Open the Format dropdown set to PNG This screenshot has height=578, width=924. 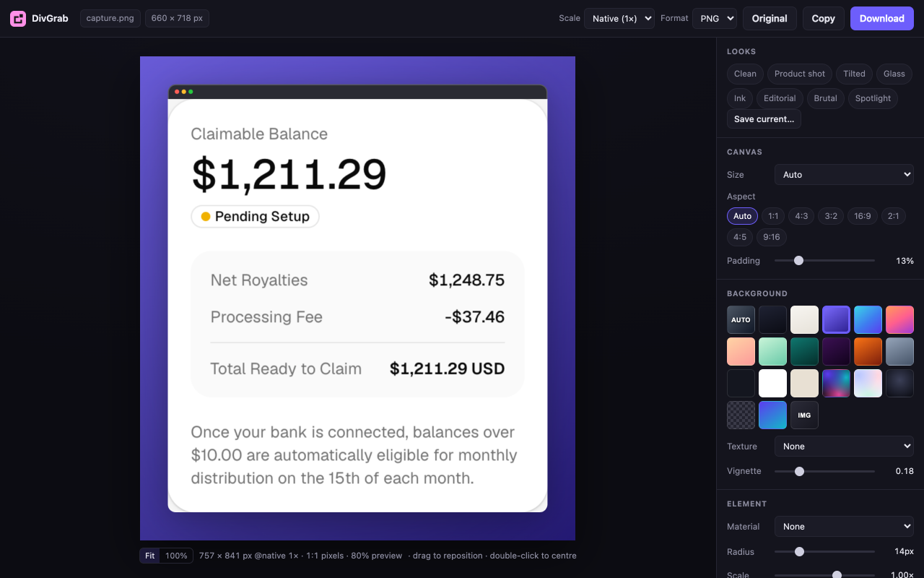point(715,19)
